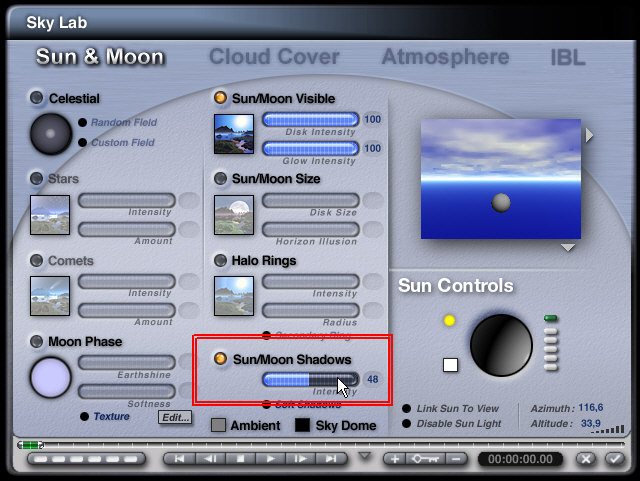
Task: Click the white square under sun color
Action: tap(451, 365)
